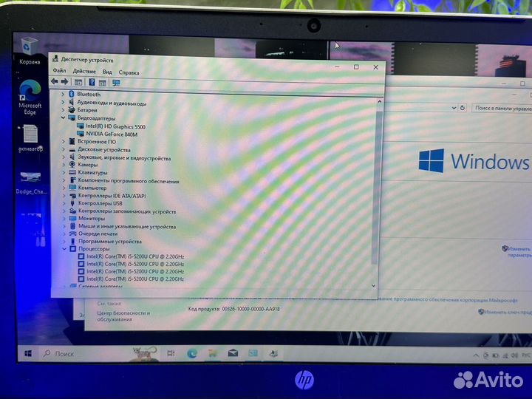Select the Компьютер tree item
The image size is (532, 399).
click(92, 188)
